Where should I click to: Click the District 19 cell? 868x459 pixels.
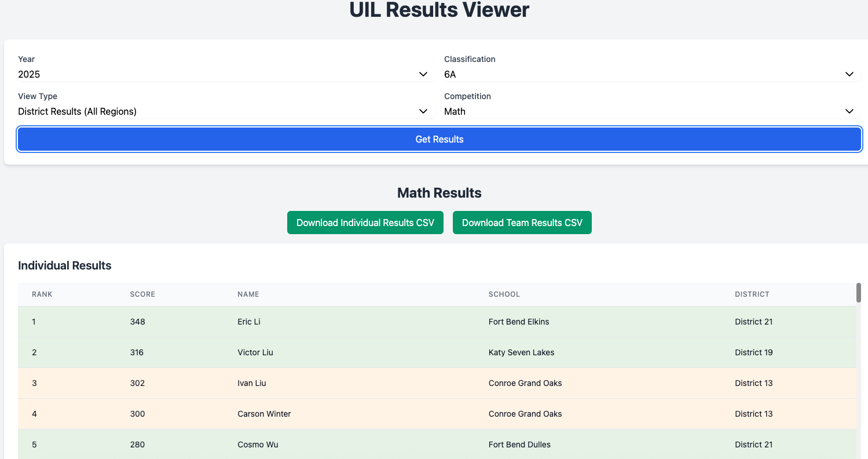(x=754, y=352)
